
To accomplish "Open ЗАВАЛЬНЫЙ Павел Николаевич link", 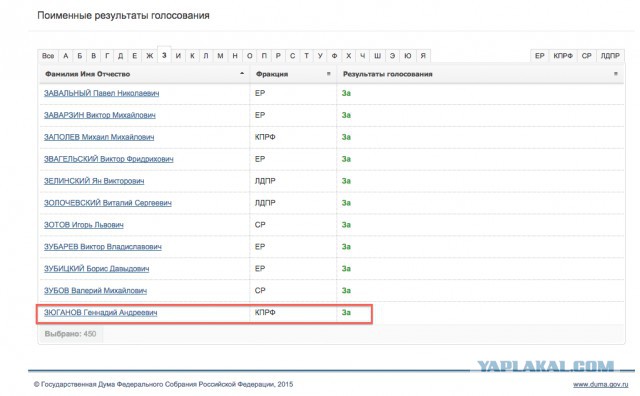I will pos(102,93).
